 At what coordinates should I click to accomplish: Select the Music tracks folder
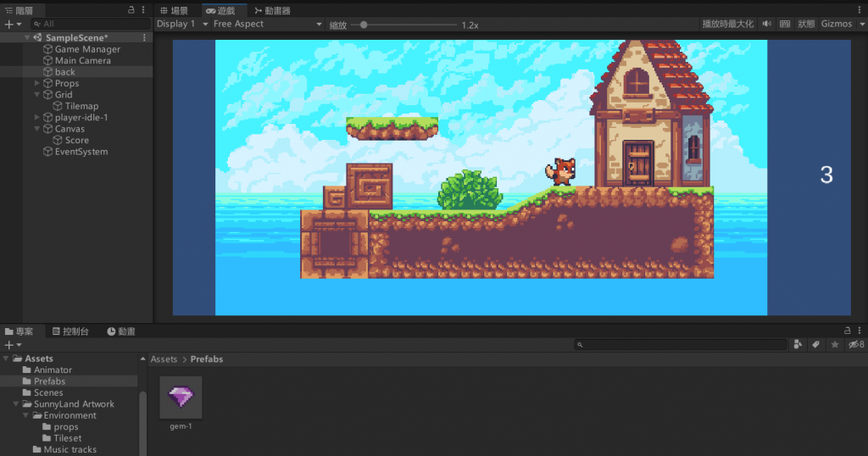point(70,449)
